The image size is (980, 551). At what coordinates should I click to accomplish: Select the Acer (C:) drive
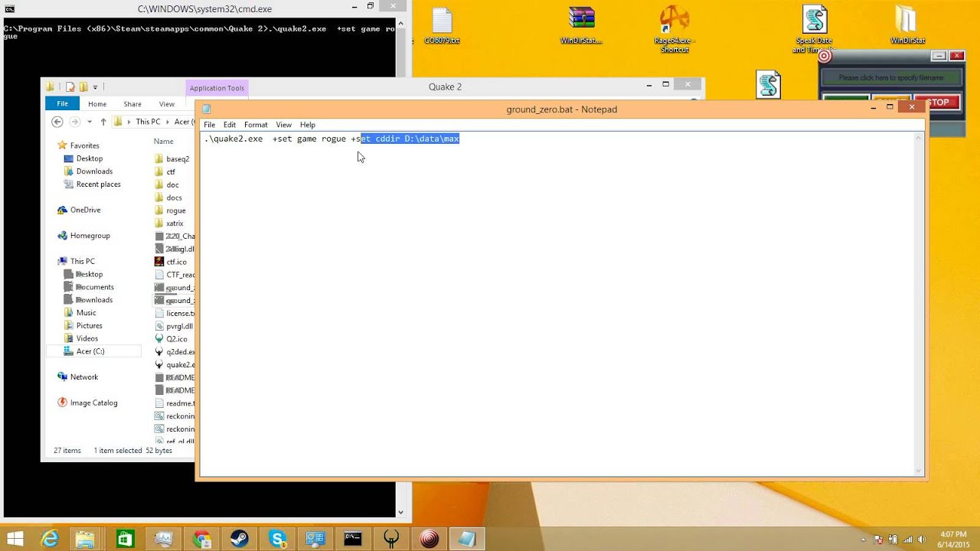(x=90, y=351)
